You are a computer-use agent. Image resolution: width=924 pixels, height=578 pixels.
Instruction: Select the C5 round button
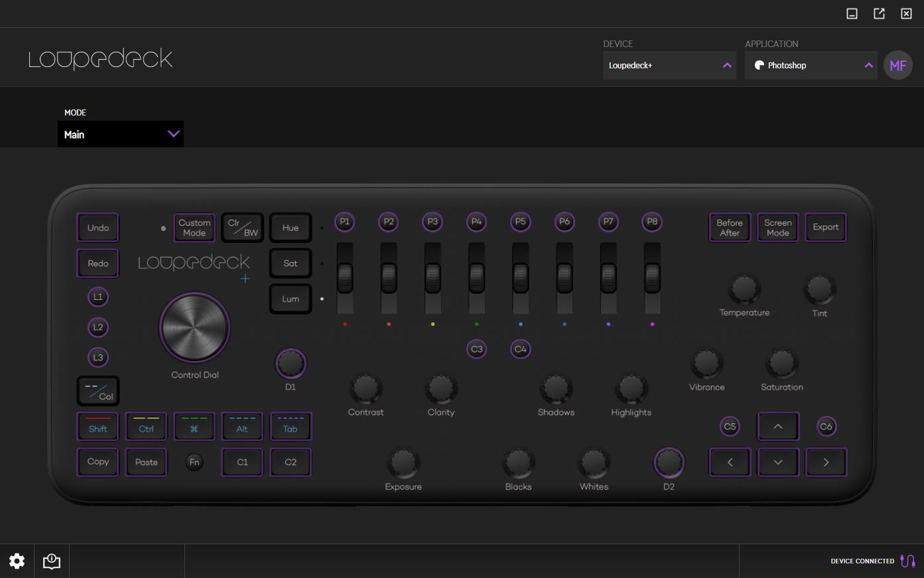tap(730, 427)
